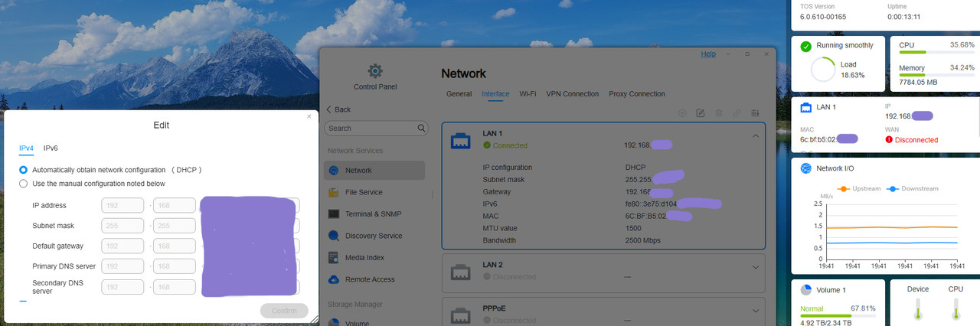Switch to the VPN Connection tab
This screenshot has height=326, width=980.
(x=573, y=94)
